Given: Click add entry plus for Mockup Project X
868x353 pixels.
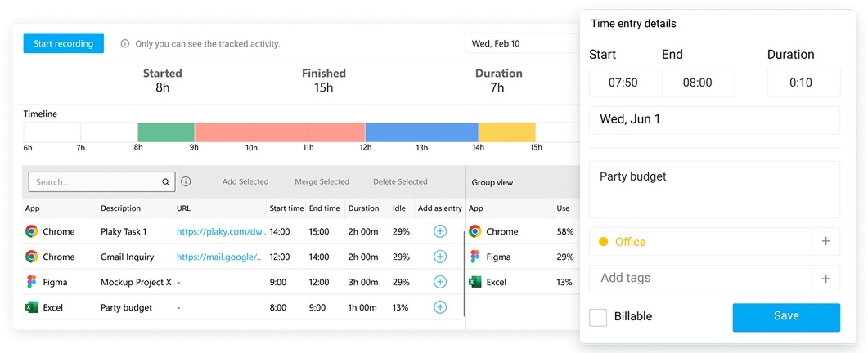Looking at the screenshot, I should (x=440, y=282).
